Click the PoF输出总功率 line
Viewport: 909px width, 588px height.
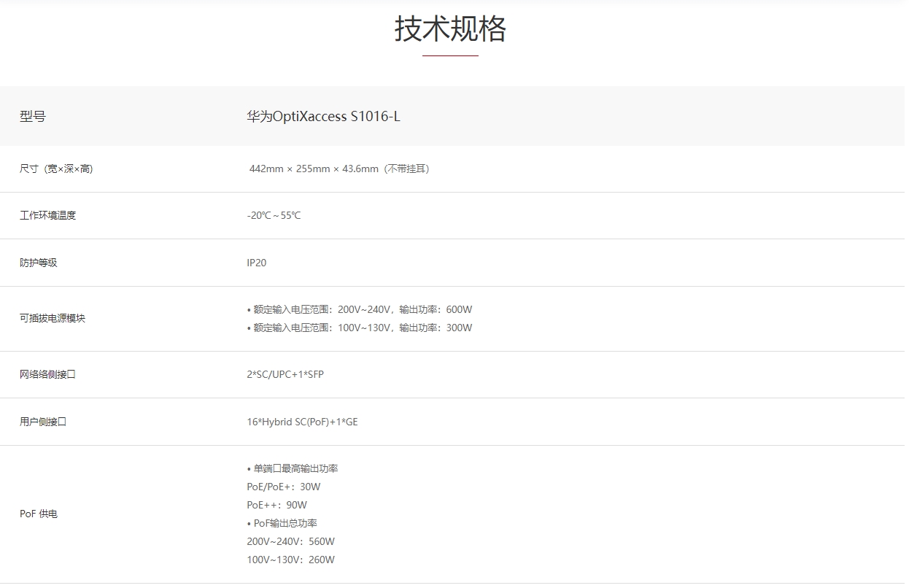282,523
